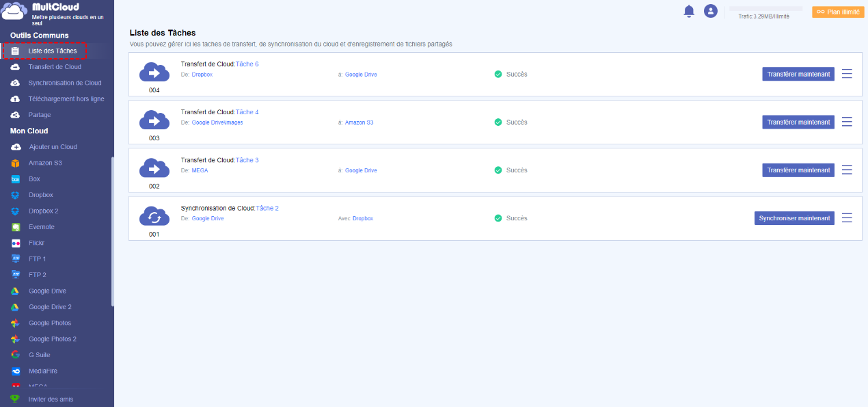Click the Google Drive 2 icon
868x407 pixels.
coord(15,307)
